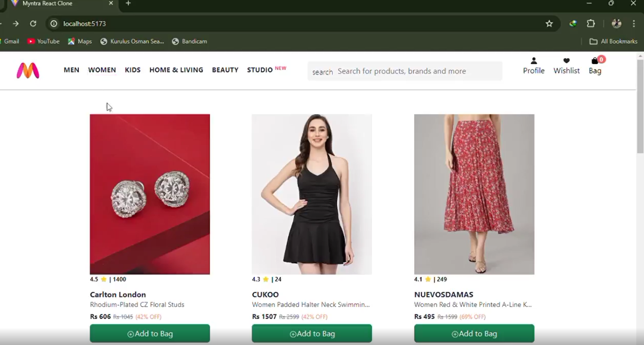Click the scrollbar up arrow
This screenshot has width=644, height=345.
tap(640, 56)
